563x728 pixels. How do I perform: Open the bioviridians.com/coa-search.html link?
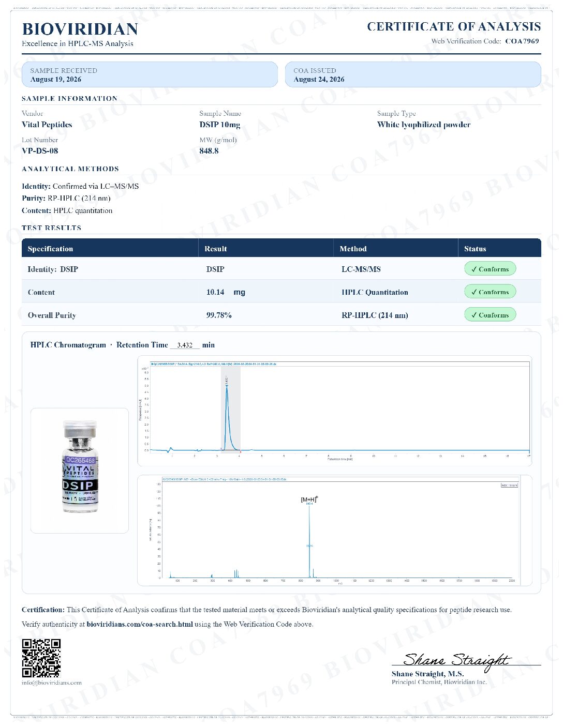click(x=140, y=624)
